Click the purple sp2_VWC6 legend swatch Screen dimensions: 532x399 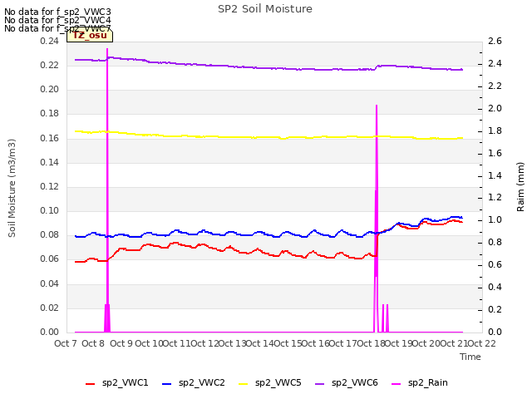click(319, 384)
